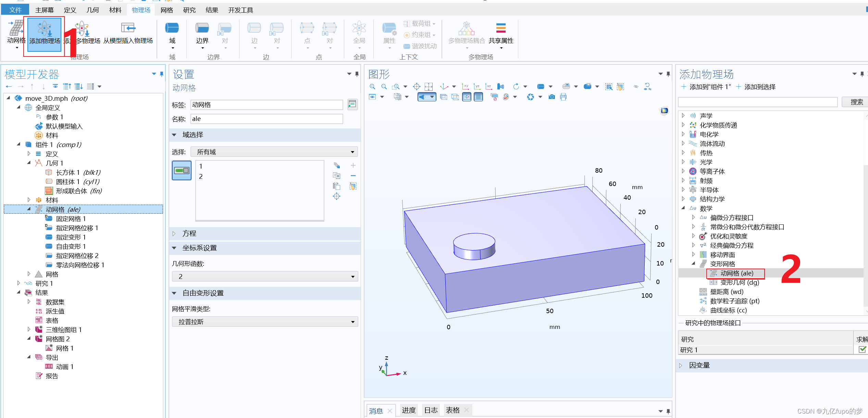This screenshot has width=868, height=418.
Task: Click the Name input field containing ale
Action: pyautogui.click(x=266, y=119)
